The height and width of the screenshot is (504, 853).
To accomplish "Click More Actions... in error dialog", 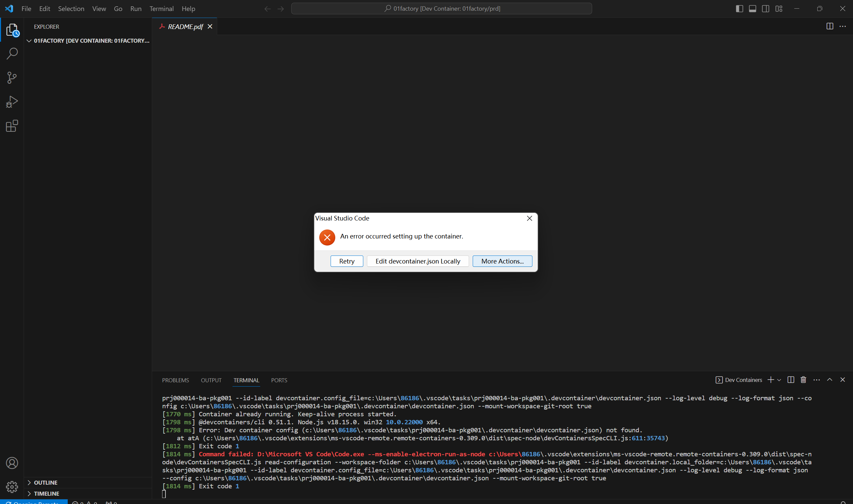I will pyautogui.click(x=502, y=261).
